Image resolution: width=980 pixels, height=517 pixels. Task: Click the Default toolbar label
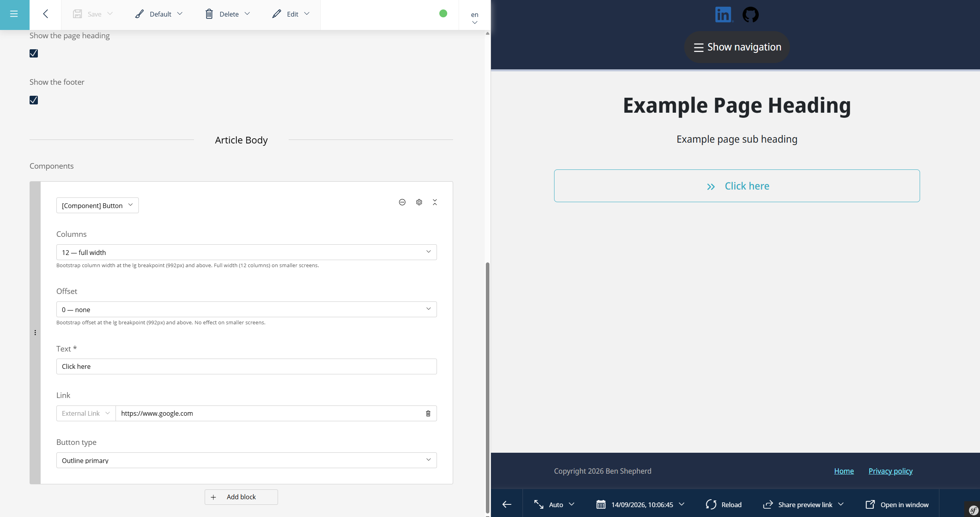point(161,14)
